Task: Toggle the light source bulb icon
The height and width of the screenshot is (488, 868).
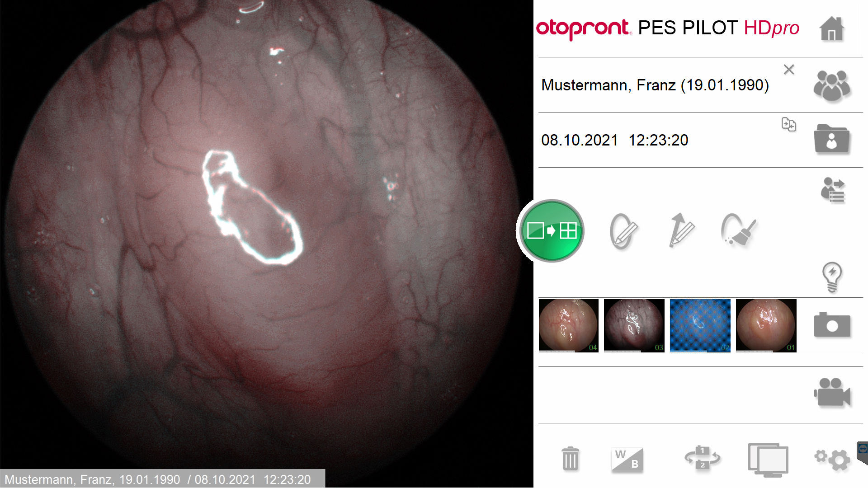Action: click(x=832, y=277)
